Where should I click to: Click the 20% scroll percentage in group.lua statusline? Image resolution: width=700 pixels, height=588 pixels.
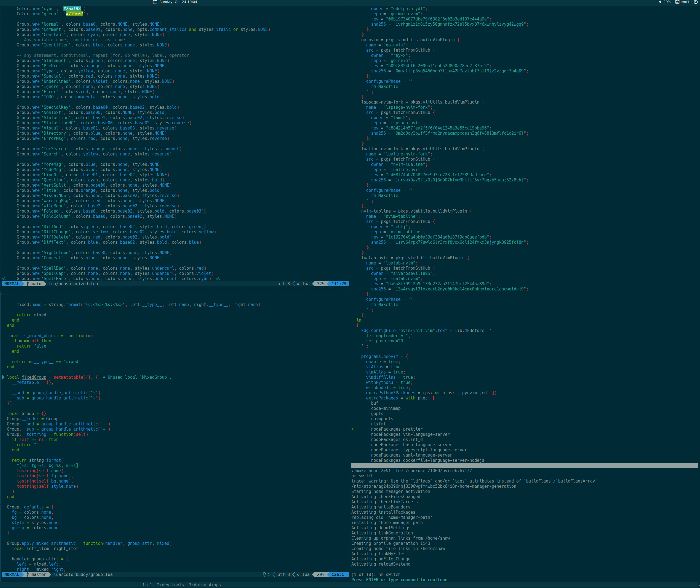click(x=320, y=574)
